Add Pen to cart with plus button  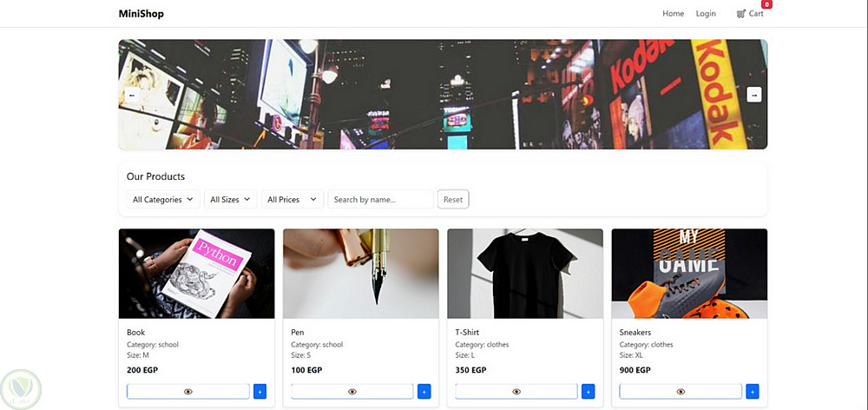click(424, 391)
